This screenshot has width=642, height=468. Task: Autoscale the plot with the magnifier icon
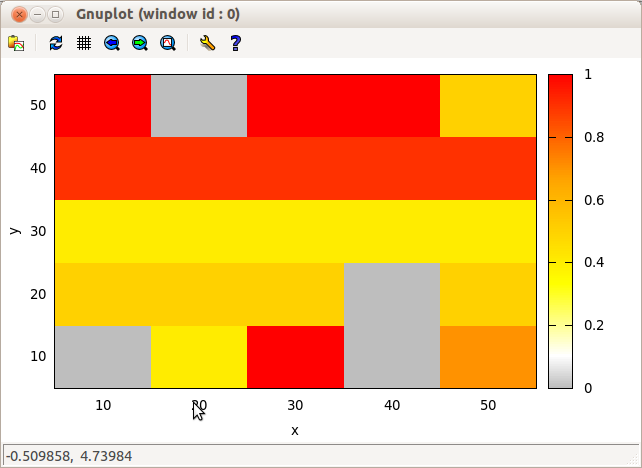point(168,43)
